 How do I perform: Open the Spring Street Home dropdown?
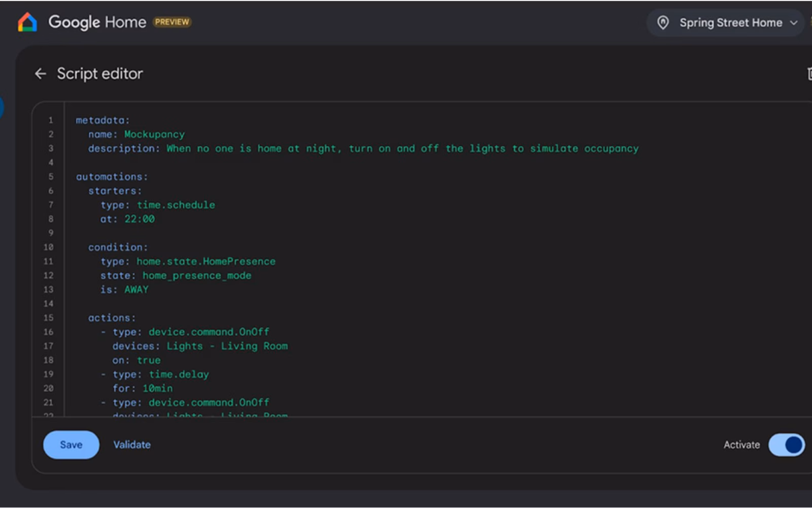click(725, 23)
